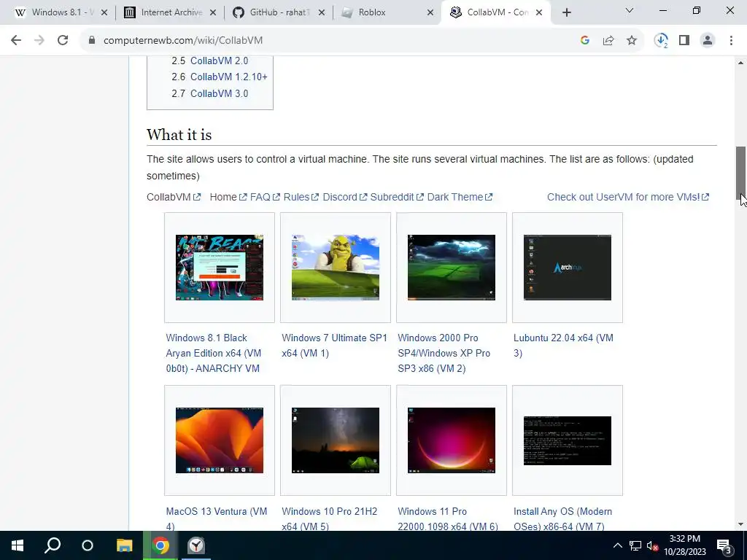The image size is (747, 560).
Task: Go back to the previous page
Action: tap(16, 41)
